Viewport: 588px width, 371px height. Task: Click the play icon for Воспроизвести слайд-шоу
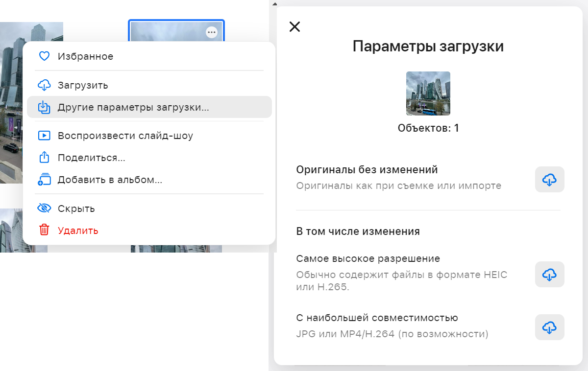[44, 136]
